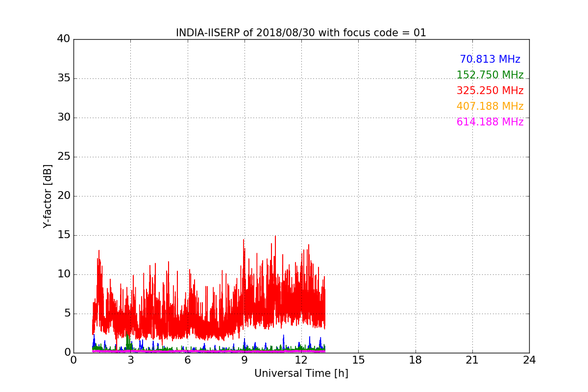Click the y-axis tick label 40
The image size is (588, 392).
click(64, 39)
